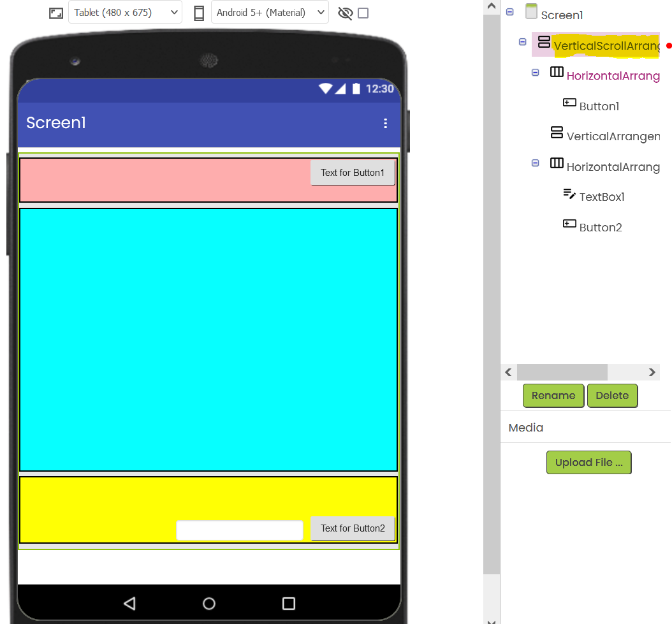672x624 pixels.
Task: Click the crossed-out eye hidden components icon
Action: click(x=345, y=13)
